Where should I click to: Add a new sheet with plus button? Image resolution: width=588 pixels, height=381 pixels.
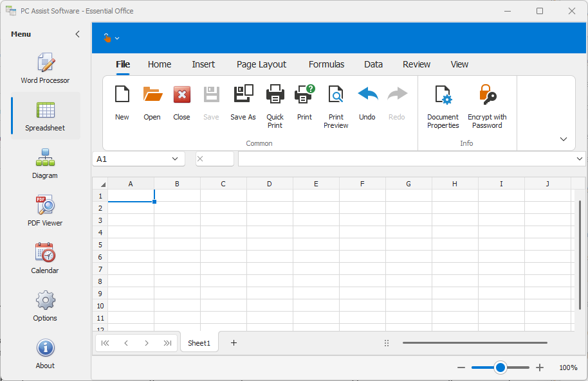(x=234, y=343)
